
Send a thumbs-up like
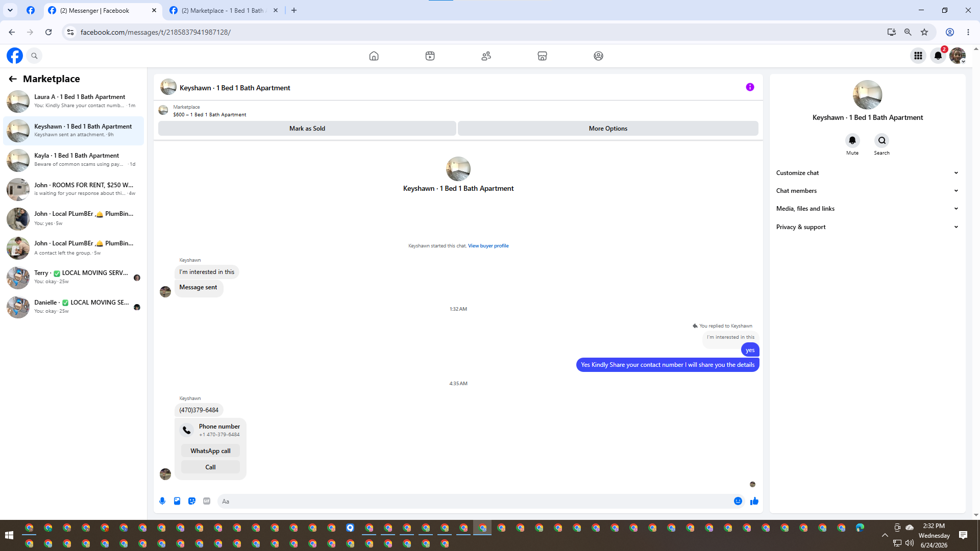tap(754, 501)
